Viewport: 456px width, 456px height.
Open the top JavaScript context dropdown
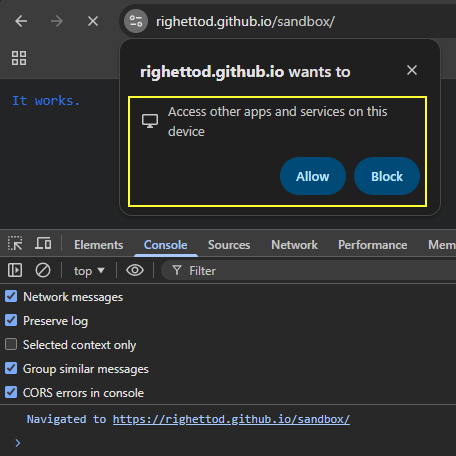click(x=89, y=271)
